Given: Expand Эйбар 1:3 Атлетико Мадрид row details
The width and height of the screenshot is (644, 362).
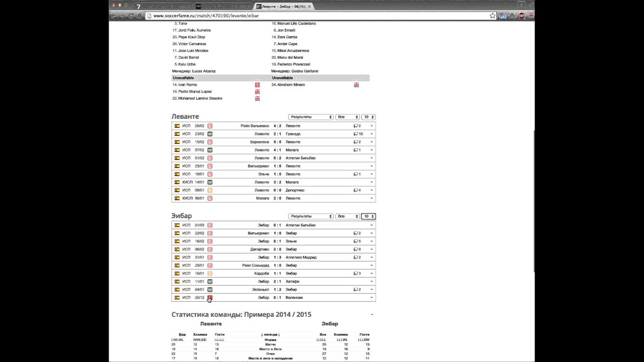Looking at the screenshot, I should click(x=372, y=257).
